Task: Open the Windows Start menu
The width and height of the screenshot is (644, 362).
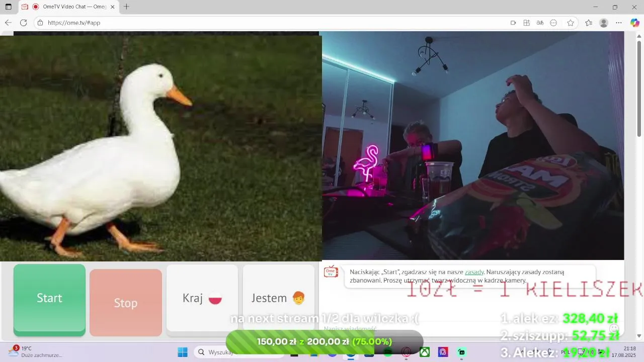Action: click(182, 352)
